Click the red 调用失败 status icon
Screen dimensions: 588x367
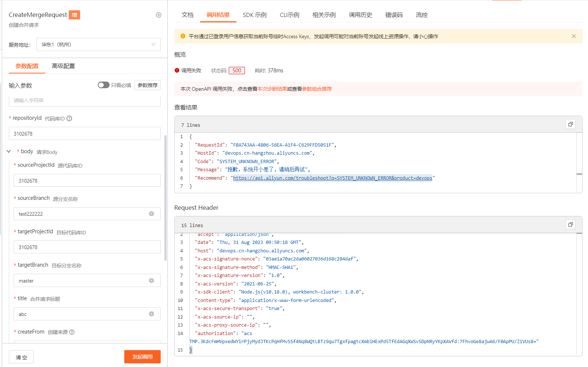click(x=177, y=70)
